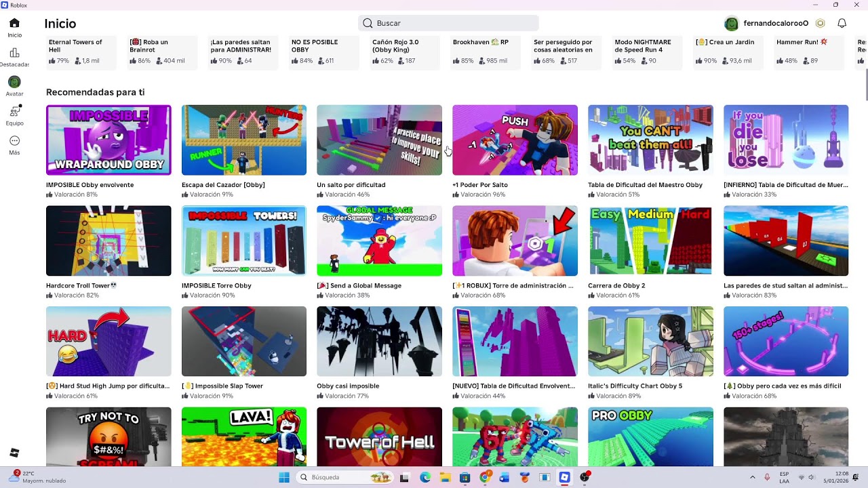Open Microsoft Store from the taskbar
Viewport: 868px width, 488px height.
pos(465,477)
